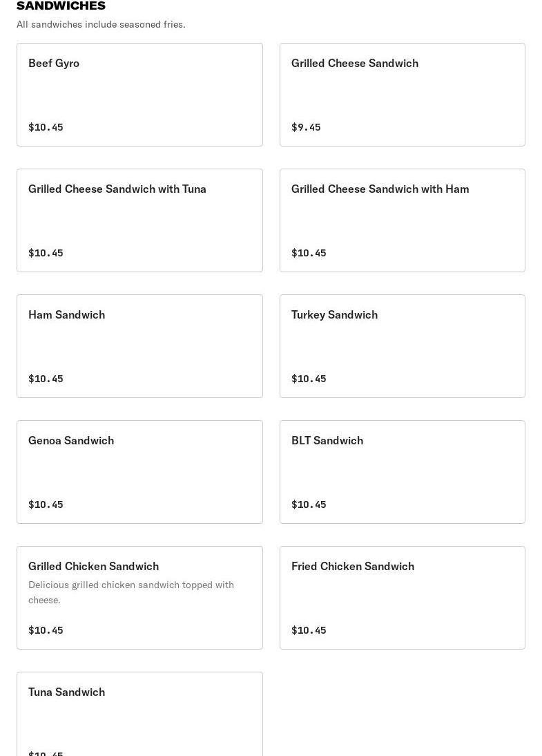
Task: Select the Grilled Cheese Sandwich card
Action: click(x=402, y=95)
